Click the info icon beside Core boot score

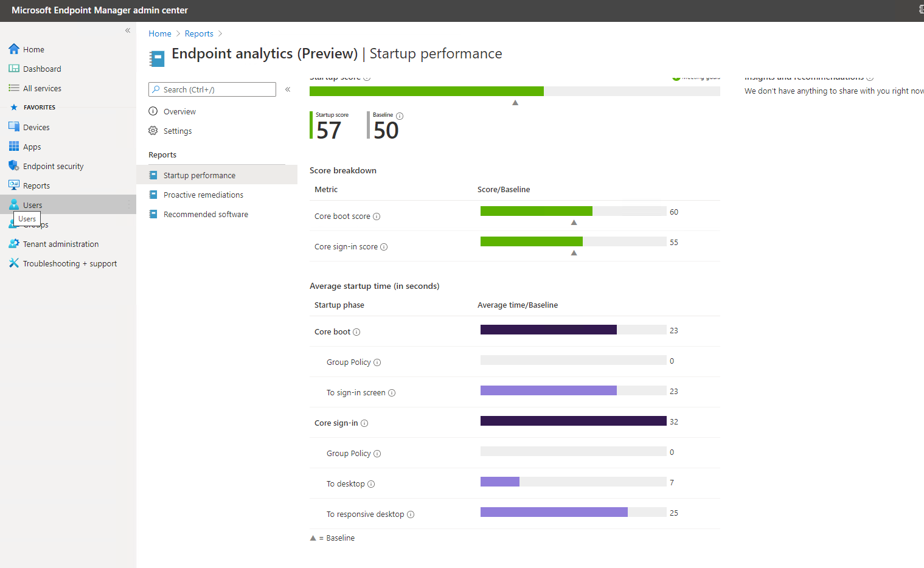click(x=377, y=216)
